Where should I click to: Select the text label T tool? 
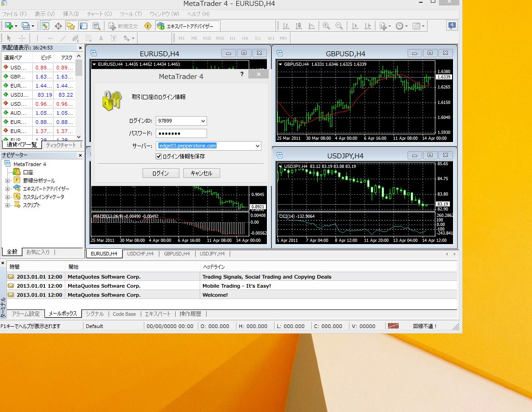pyautogui.click(x=113, y=38)
